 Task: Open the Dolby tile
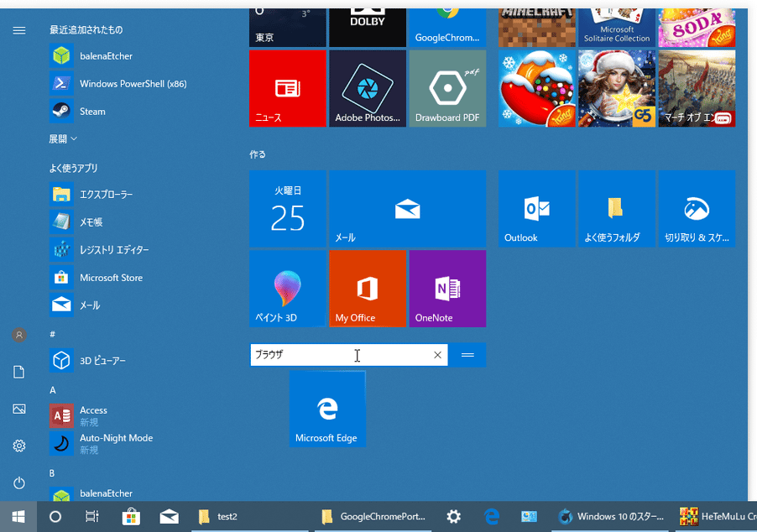pyautogui.click(x=368, y=28)
